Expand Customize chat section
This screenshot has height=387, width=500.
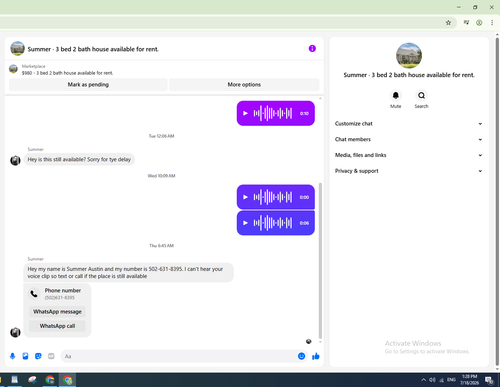click(409, 124)
